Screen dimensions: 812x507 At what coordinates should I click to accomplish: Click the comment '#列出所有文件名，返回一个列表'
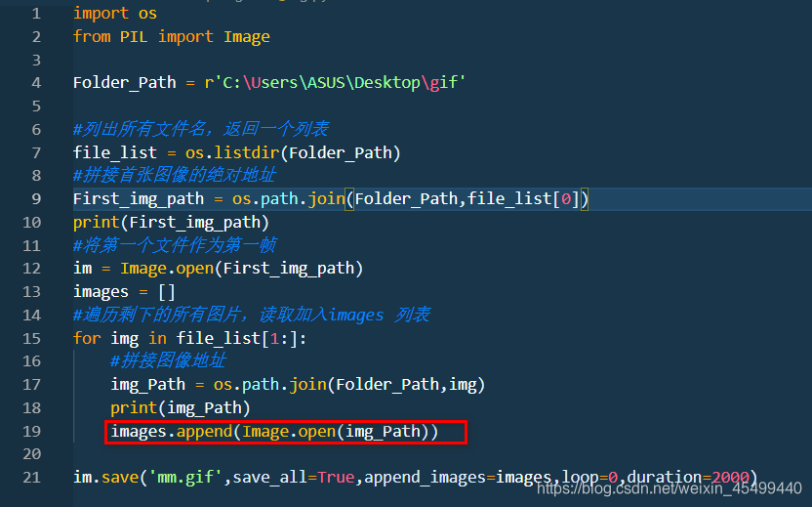201,129
